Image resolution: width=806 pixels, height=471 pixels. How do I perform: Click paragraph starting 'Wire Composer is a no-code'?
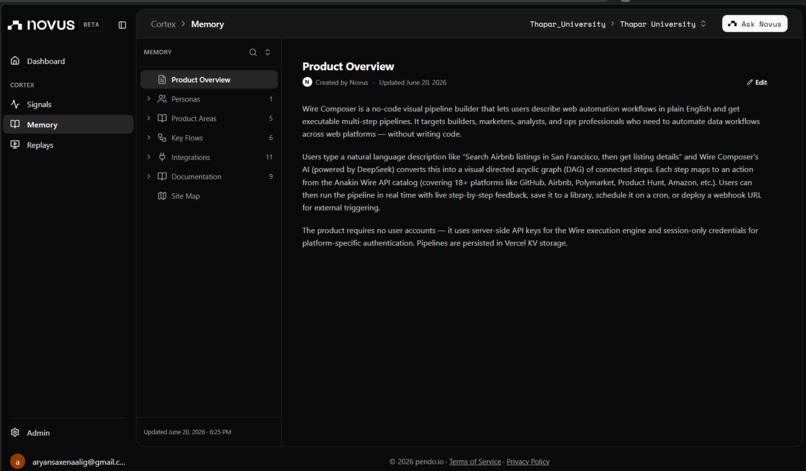531,121
